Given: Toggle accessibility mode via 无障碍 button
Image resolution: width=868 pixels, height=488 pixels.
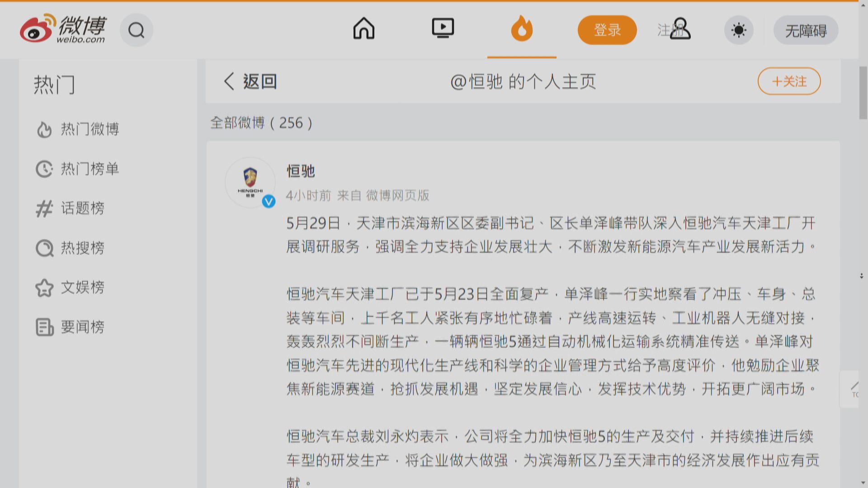Looking at the screenshot, I should tap(805, 30).
